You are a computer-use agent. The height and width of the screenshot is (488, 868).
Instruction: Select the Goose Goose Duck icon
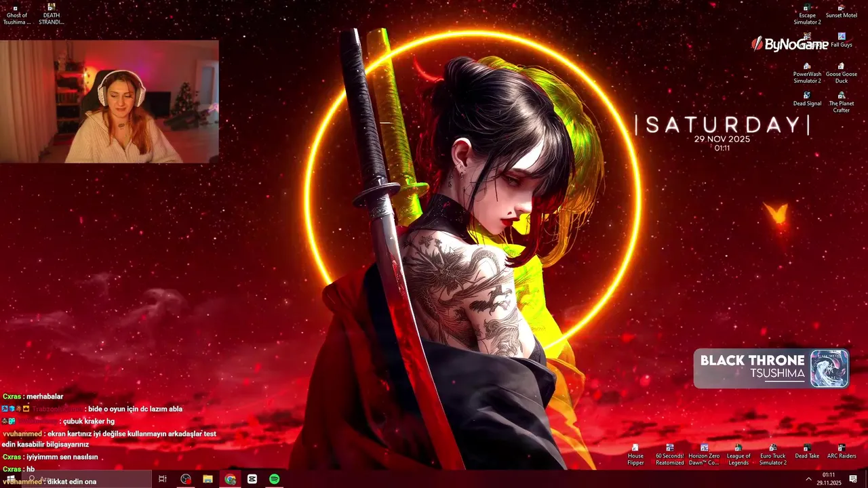click(x=842, y=73)
